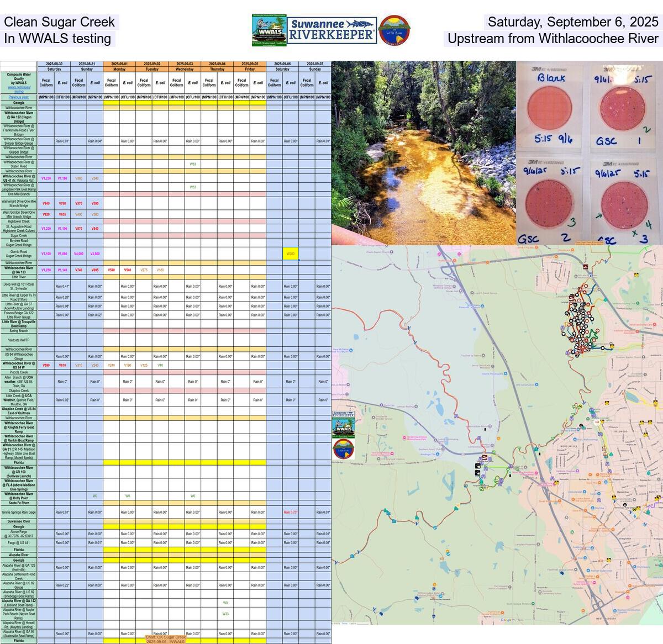The height and width of the screenshot is (644, 663).
Task: Select the 2025-09-06 date column header
Action: (x=282, y=64)
